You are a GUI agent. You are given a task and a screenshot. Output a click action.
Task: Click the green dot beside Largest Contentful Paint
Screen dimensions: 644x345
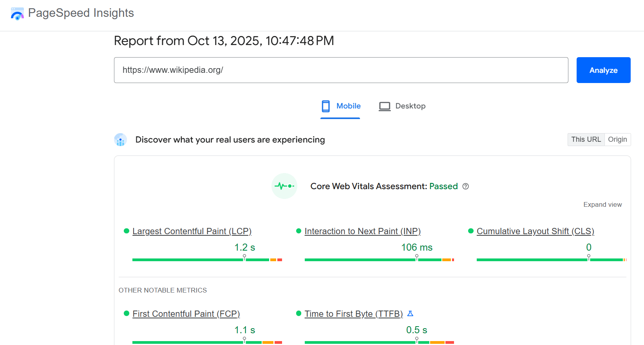point(127,231)
